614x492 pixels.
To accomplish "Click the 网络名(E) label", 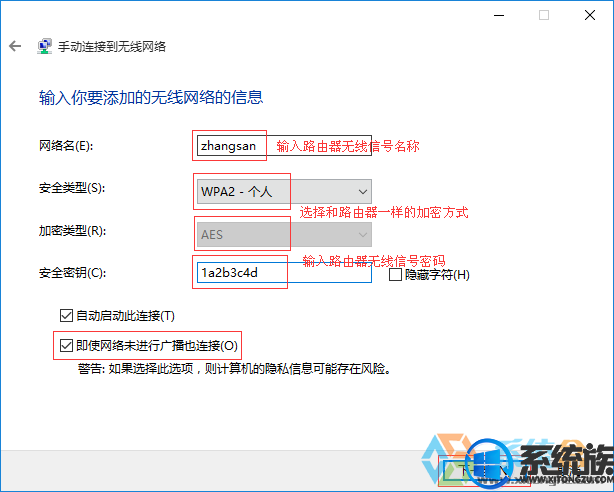I will pyautogui.click(x=66, y=146).
